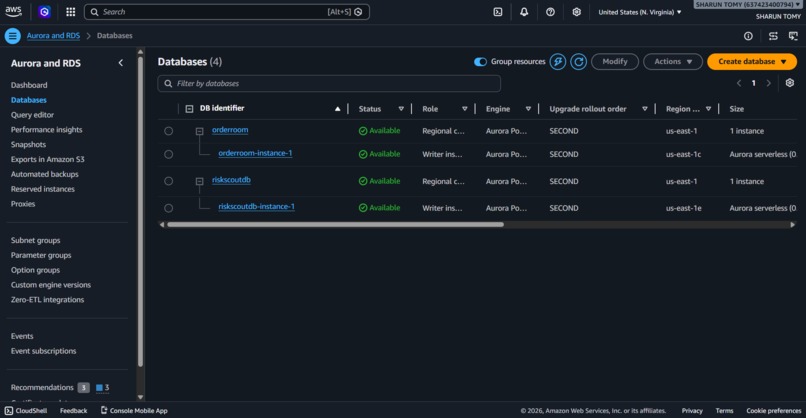
Task: Select the orderroom-instance-1 radio button
Action: tap(169, 154)
